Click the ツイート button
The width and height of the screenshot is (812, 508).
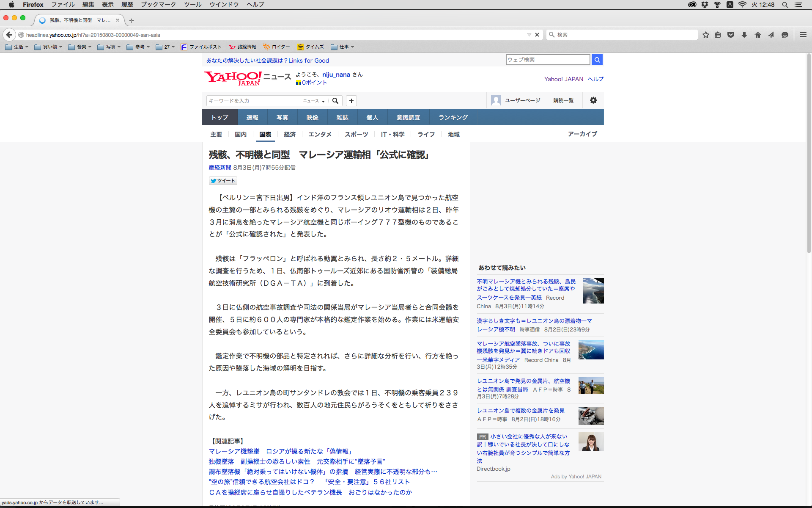point(223,181)
